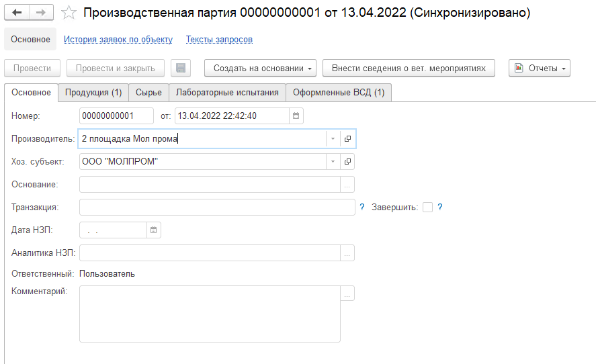Image resolution: width=596 pixels, height=364 pixels.
Task: Open История заявок по объекту link
Action: [x=118, y=40]
